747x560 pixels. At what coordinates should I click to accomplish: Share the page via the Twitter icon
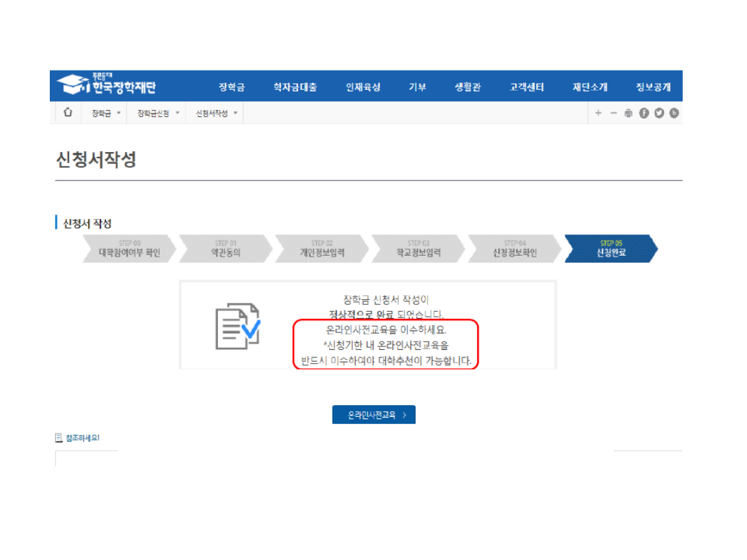[659, 113]
